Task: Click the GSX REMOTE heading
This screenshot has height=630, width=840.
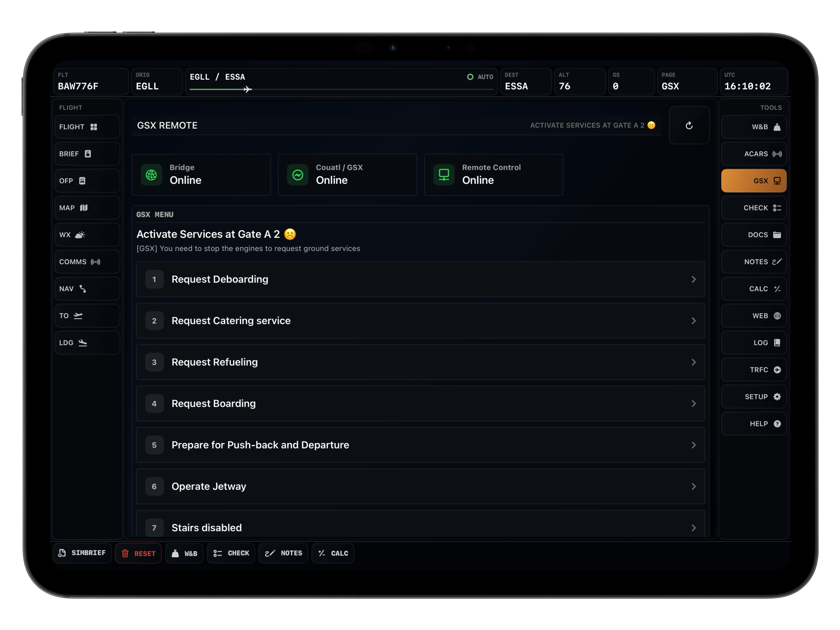Action: pos(167,125)
